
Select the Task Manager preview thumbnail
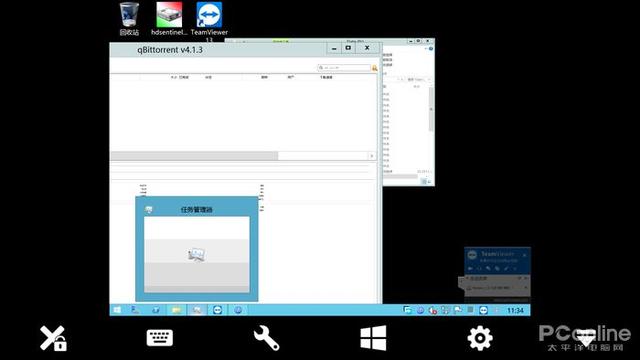197,254
